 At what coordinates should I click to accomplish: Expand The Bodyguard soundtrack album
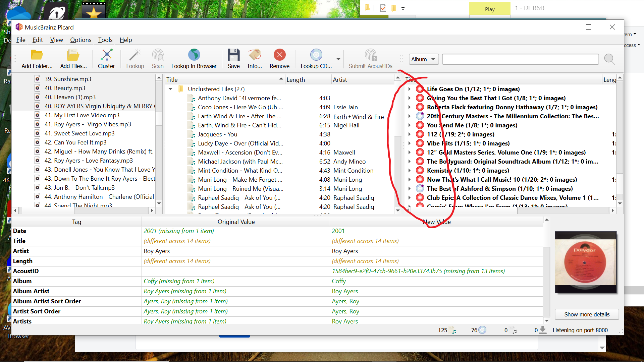409,162
